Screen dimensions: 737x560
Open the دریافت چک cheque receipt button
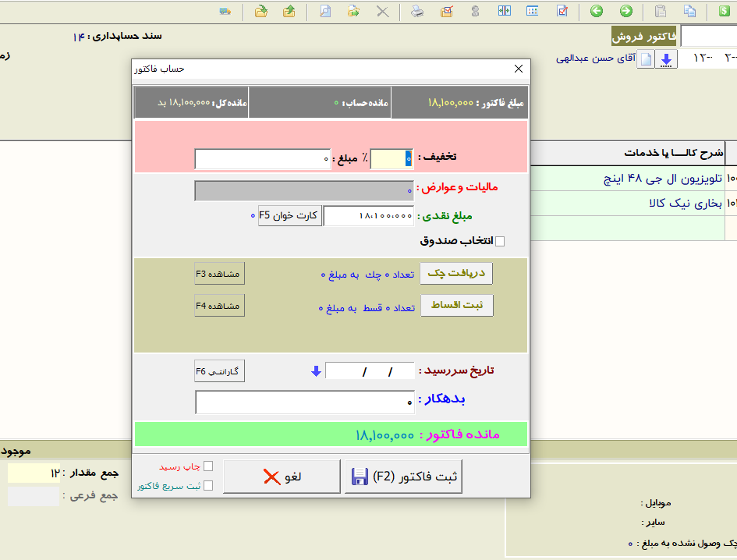[x=456, y=274]
